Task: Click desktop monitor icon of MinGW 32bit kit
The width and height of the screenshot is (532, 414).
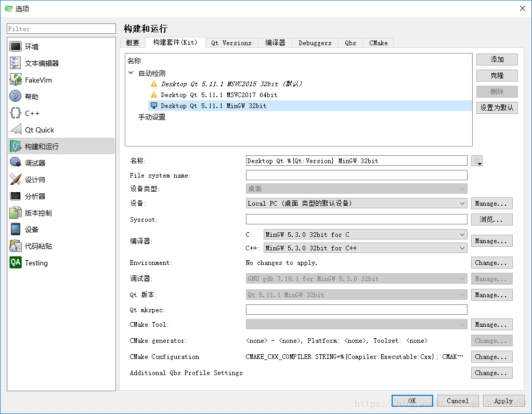Action: pyautogui.click(x=154, y=105)
